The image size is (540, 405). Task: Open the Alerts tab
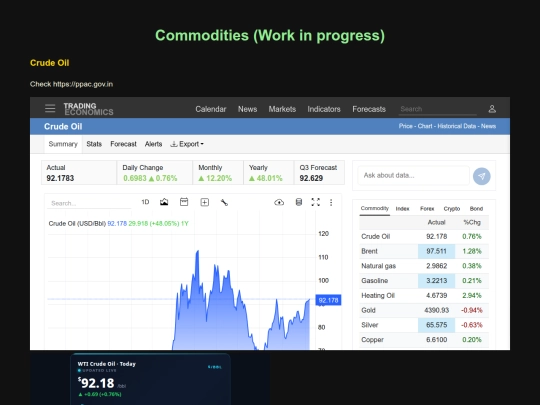(153, 144)
